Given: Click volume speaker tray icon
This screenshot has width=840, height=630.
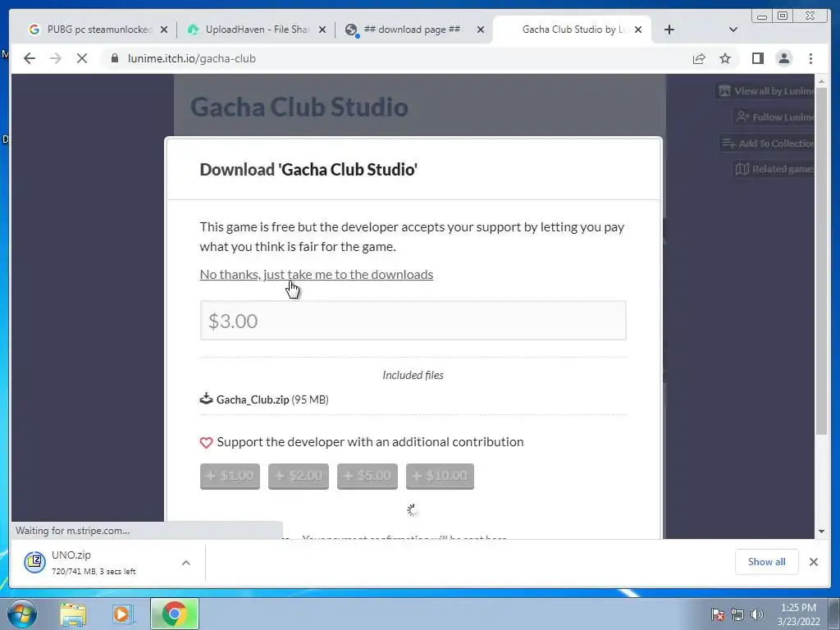Looking at the screenshot, I should (756, 614).
